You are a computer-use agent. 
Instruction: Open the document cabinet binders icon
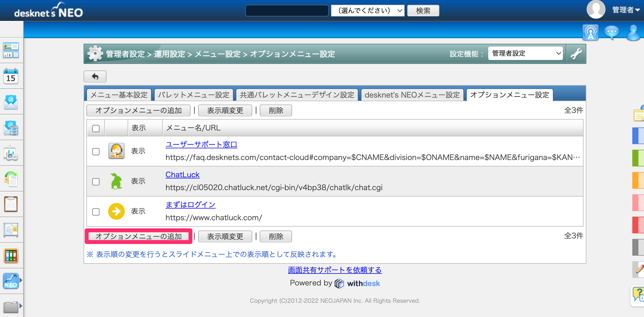[11, 256]
